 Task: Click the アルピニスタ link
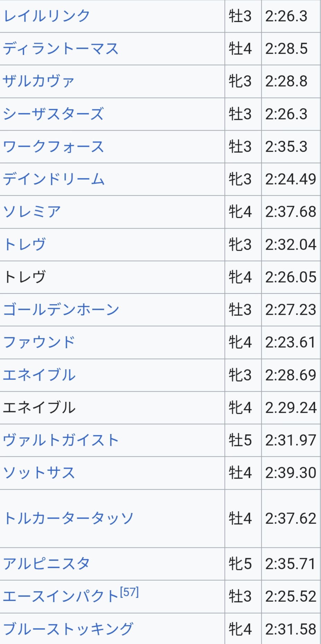pyautogui.click(x=46, y=564)
